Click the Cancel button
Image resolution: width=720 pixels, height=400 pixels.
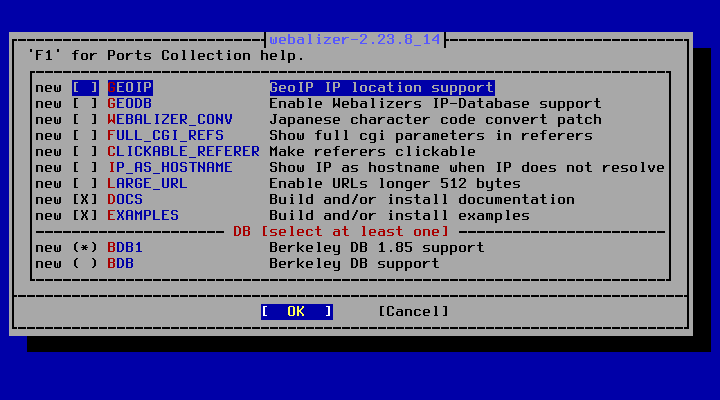click(x=413, y=311)
